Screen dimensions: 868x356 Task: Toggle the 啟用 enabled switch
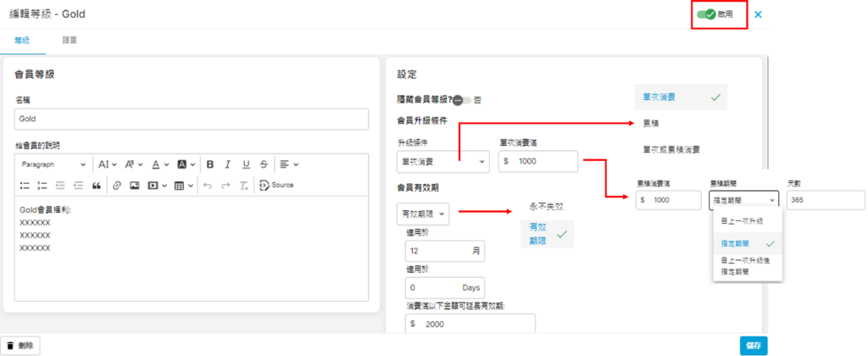click(x=705, y=14)
